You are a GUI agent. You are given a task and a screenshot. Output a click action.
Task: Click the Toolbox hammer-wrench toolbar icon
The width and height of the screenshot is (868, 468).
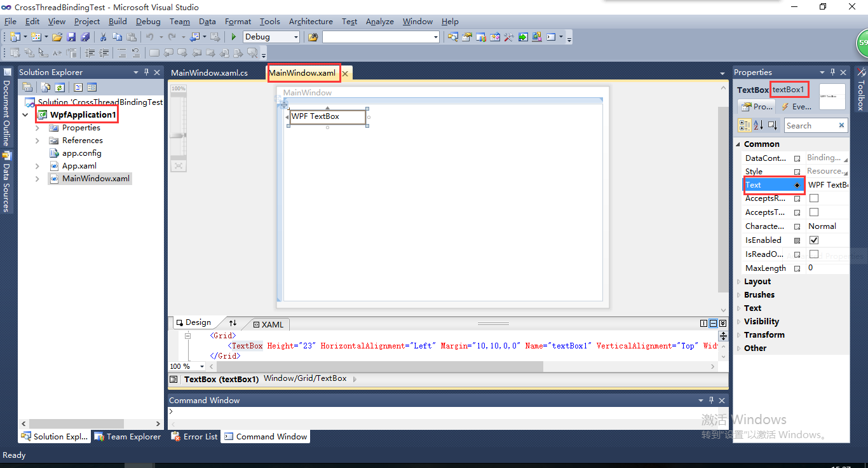tap(509, 37)
